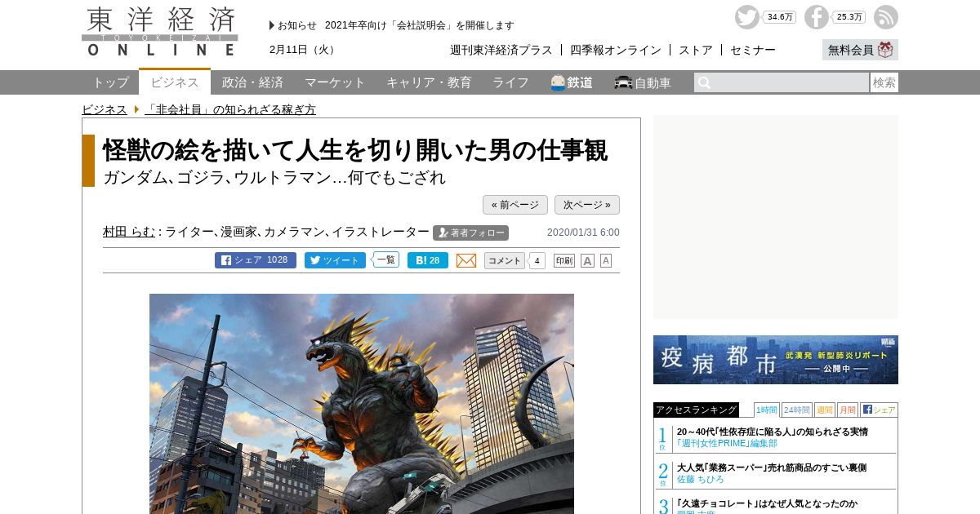Viewport: 980px width, 514px height.
Task: Open author link 「週刊女性PRIME」編集部
Action: (727, 443)
